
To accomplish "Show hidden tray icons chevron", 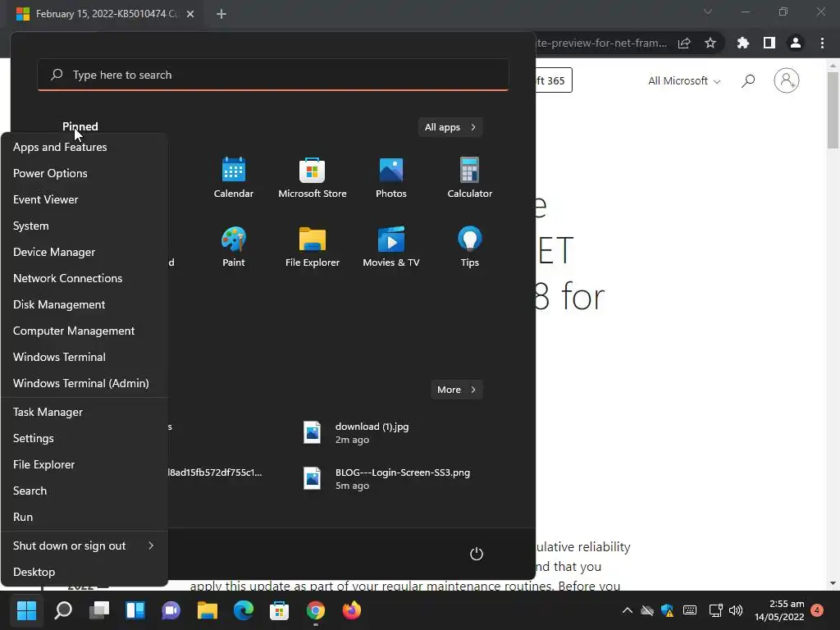I will click(x=628, y=610).
